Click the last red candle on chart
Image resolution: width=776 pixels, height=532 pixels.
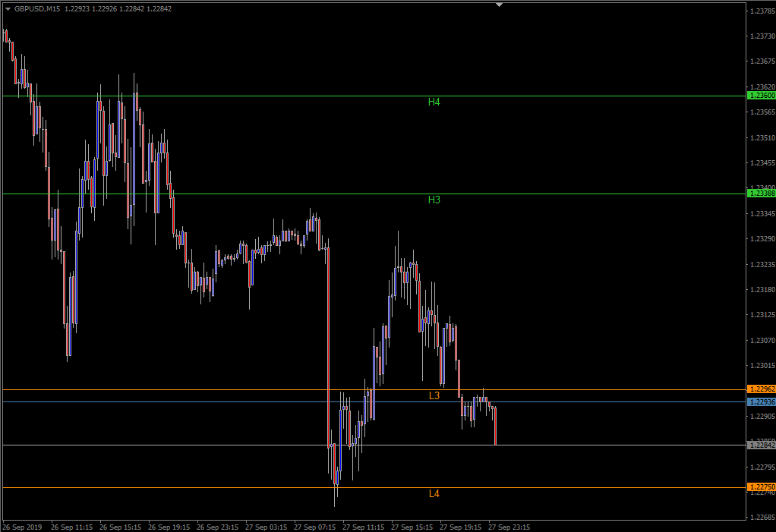[495, 426]
